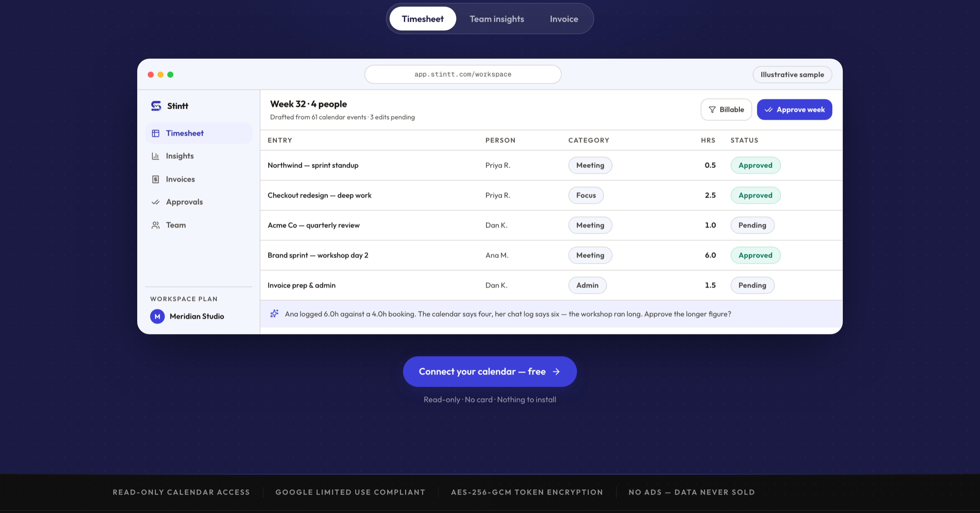Click Connect your calendar — free button
The height and width of the screenshot is (513, 980).
click(x=490, y=372)
